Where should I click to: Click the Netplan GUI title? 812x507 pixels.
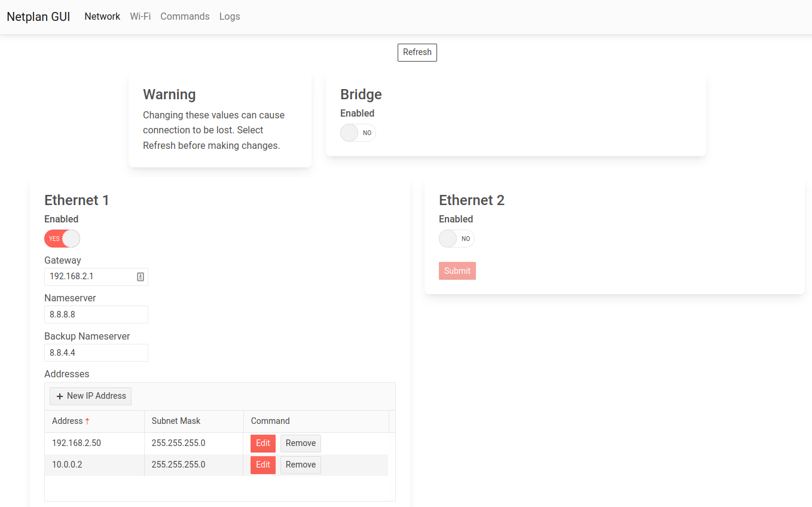(x=38, y=16)
